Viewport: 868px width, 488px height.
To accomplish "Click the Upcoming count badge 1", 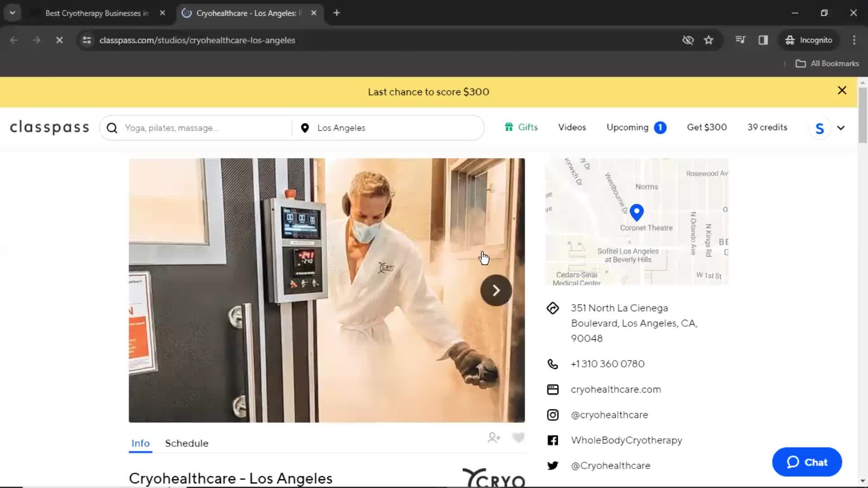I will (x=660, y=128).
